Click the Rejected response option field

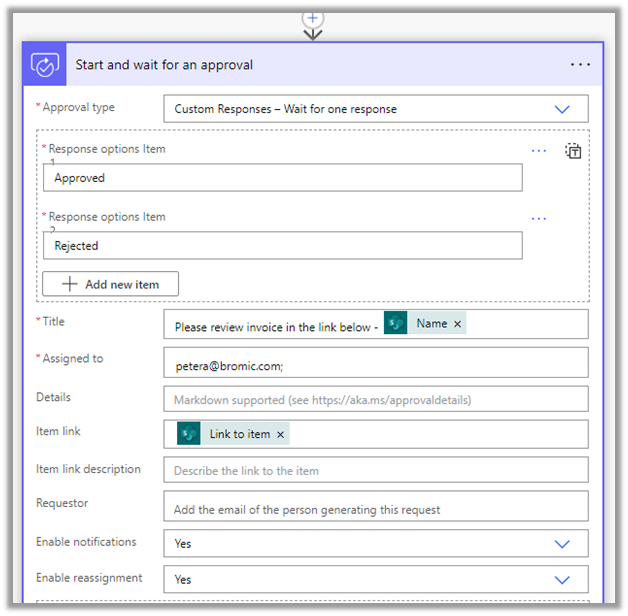coord(282,246)
